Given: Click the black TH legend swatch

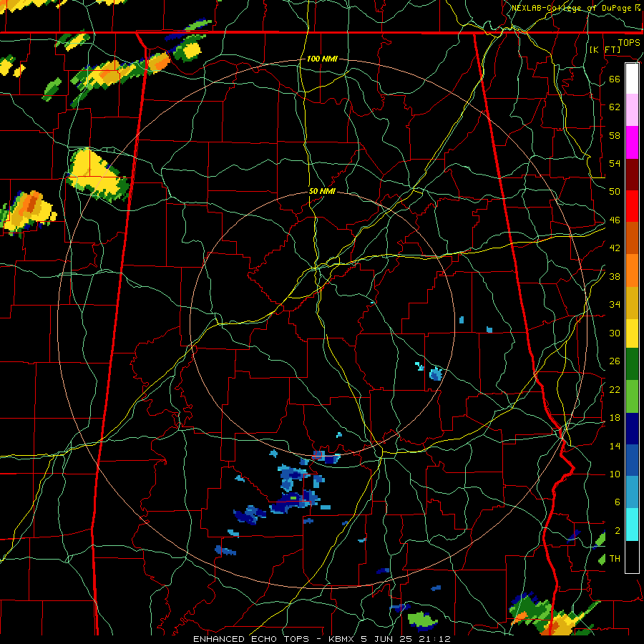Looking at the screenshot, I should (x=632, y=556).
